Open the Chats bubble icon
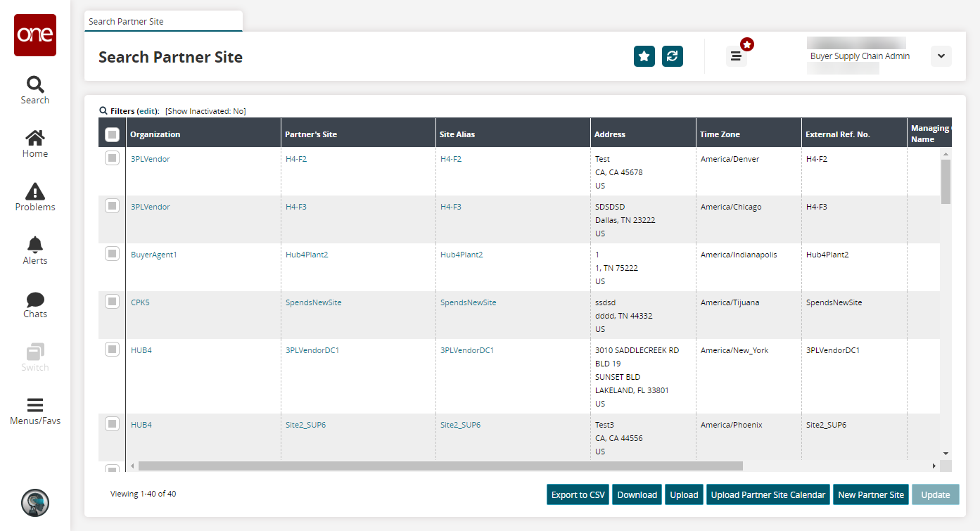Image resolution: width=980 pixels, height=531 pixels. coord(35,304)
